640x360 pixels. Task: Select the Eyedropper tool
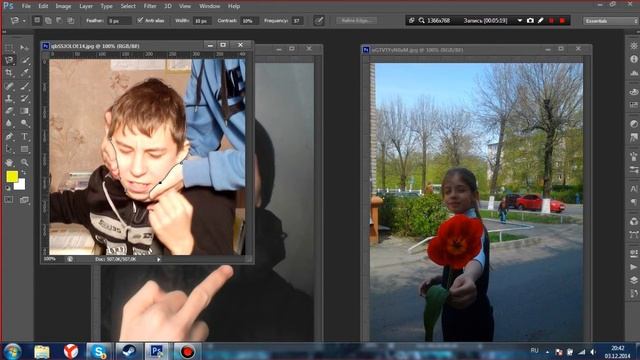click(24, 73)
